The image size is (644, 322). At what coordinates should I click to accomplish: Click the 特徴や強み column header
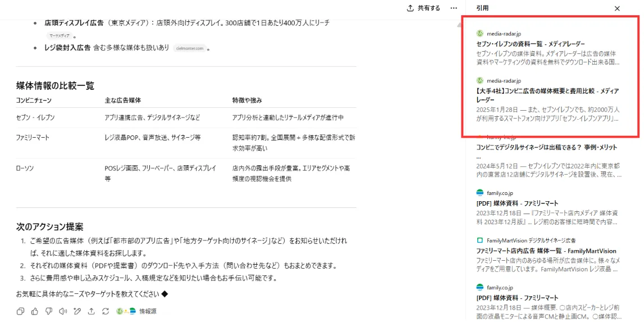(247, 100)
